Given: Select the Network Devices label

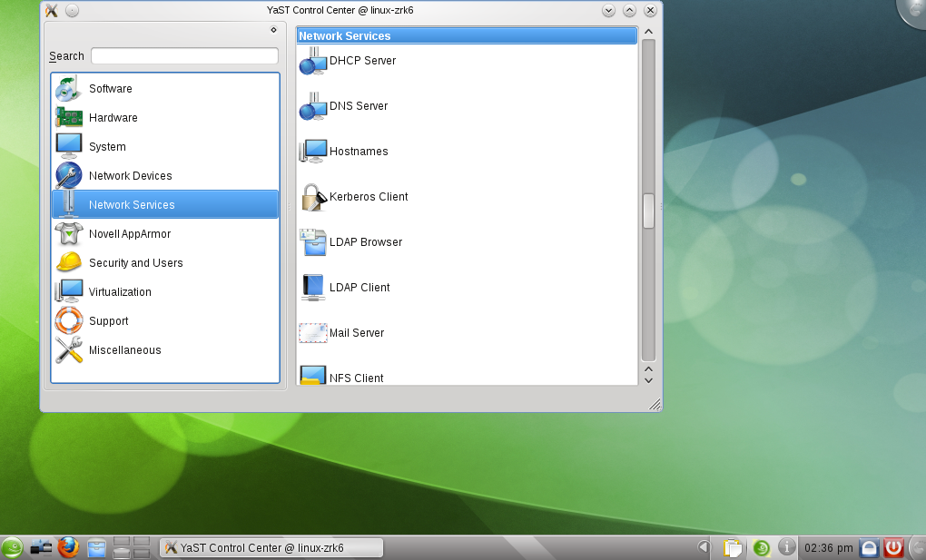Looking at the screenshot, I should tap(131, 175).
